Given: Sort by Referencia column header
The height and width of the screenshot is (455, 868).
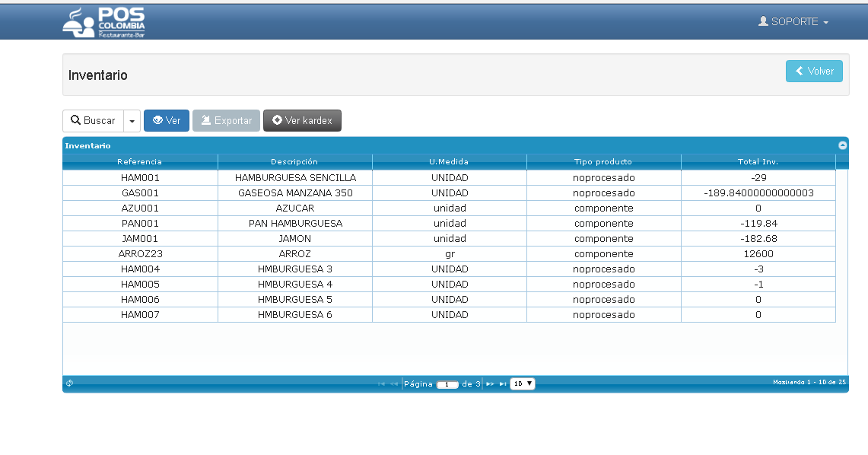Looking at the screenshot, I should coord(140,161).
